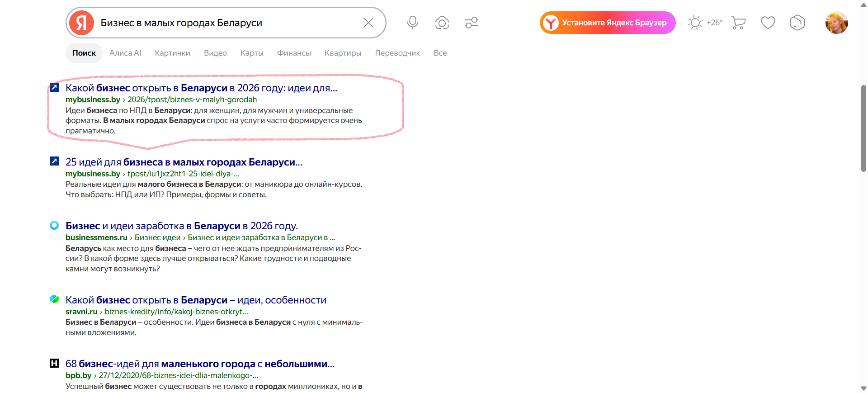The image size is (868, 393).
Task: Open image search with camera icon
Action: click(442, 23)
